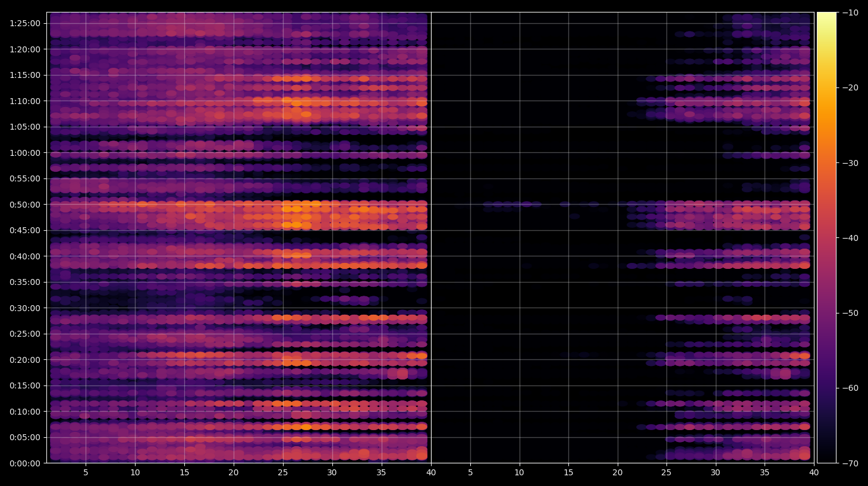868x486 pixels.
Task: Select the 0:55:00 tick label
Action: pyautogui.click(x=25, y=178)
